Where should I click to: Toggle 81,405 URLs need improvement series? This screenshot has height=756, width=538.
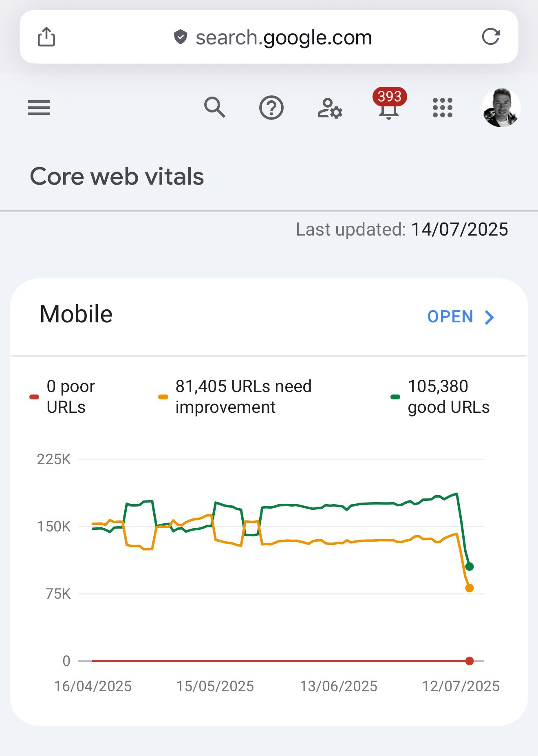point(235,397)
